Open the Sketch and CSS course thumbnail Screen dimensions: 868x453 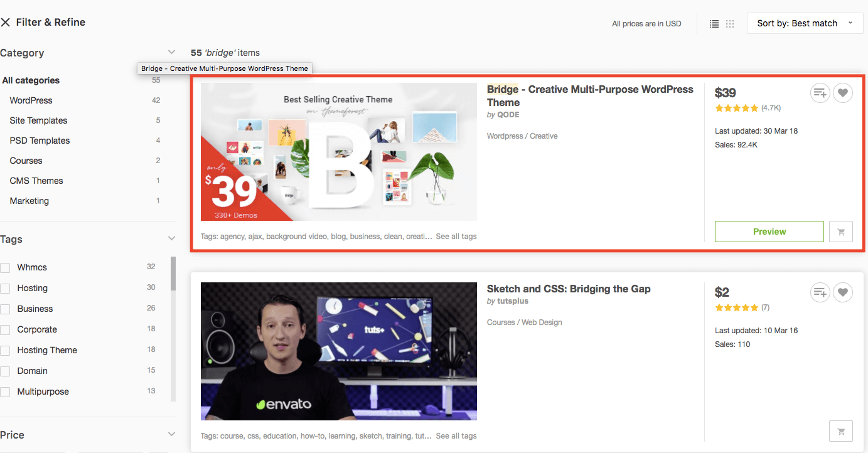[339, 351]
